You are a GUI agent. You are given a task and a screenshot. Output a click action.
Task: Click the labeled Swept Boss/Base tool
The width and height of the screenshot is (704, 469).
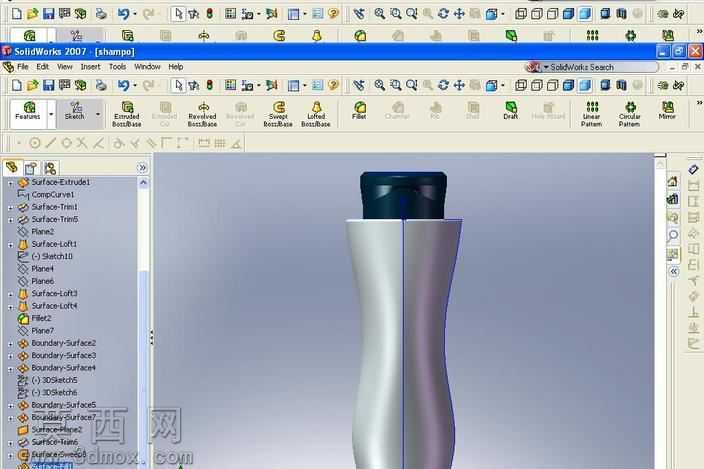[x=278, y=114]
